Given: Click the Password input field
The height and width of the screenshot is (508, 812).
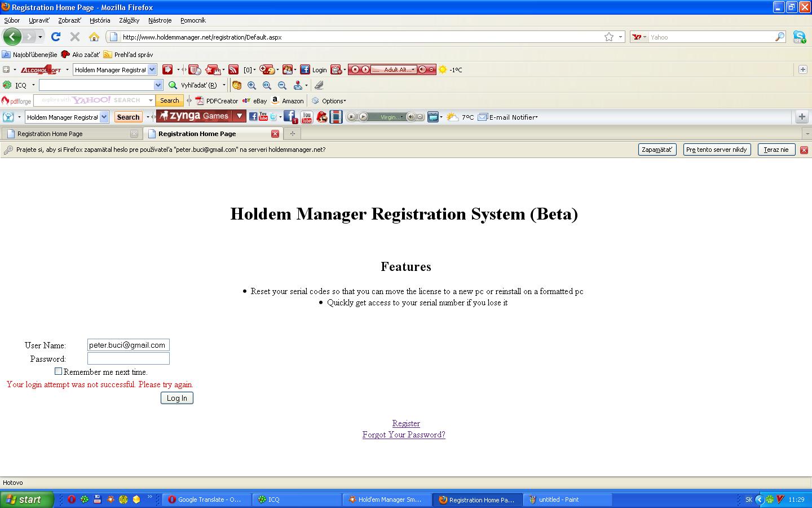Looking at the screenshot, I should click(129, 358).
